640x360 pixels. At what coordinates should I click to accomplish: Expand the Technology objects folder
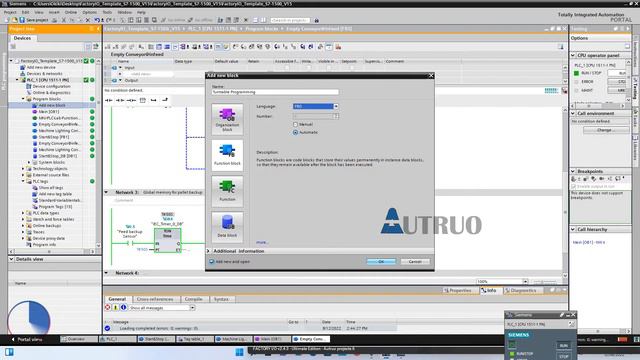[x=23, y=169]
